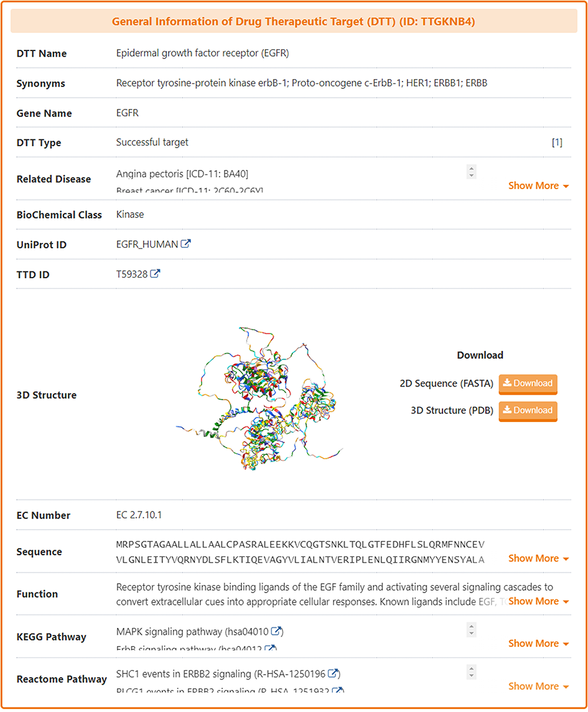This screenshot has height=712, width=588.
Task: Show more KEGG Pathway entries
Action: (538, 644)
